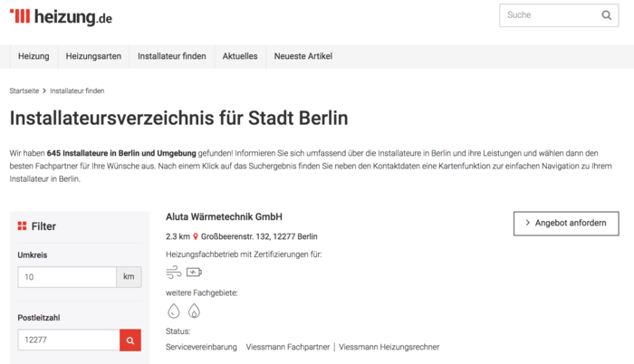The width and height of the screenshot is (634, 364).
Task: Open Aluta Wärmetechnik GmbH listing
Action: click(224, 216)
